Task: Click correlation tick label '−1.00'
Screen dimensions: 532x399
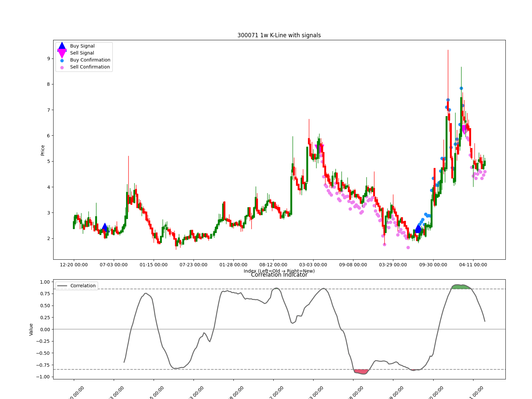Action: [43, 377]
